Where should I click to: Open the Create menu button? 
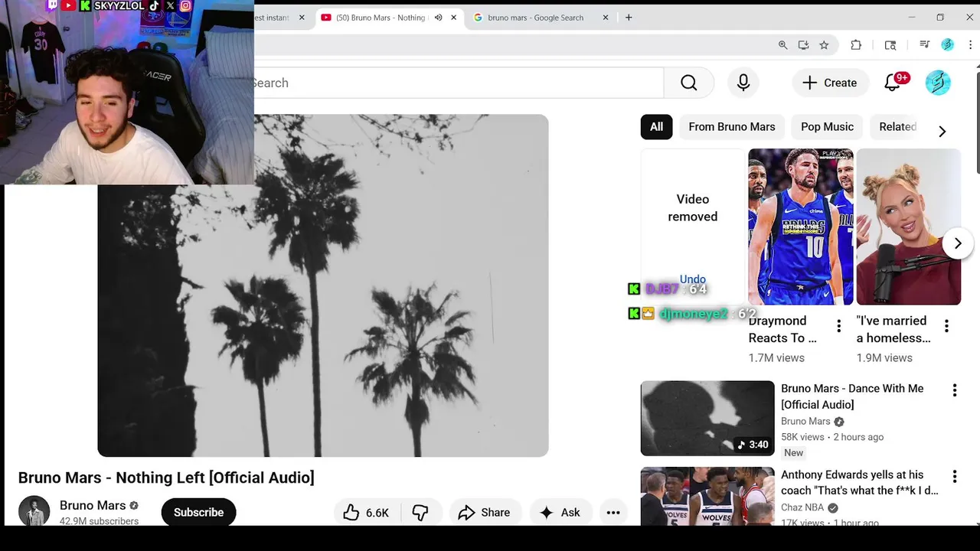tap(829, 83)
